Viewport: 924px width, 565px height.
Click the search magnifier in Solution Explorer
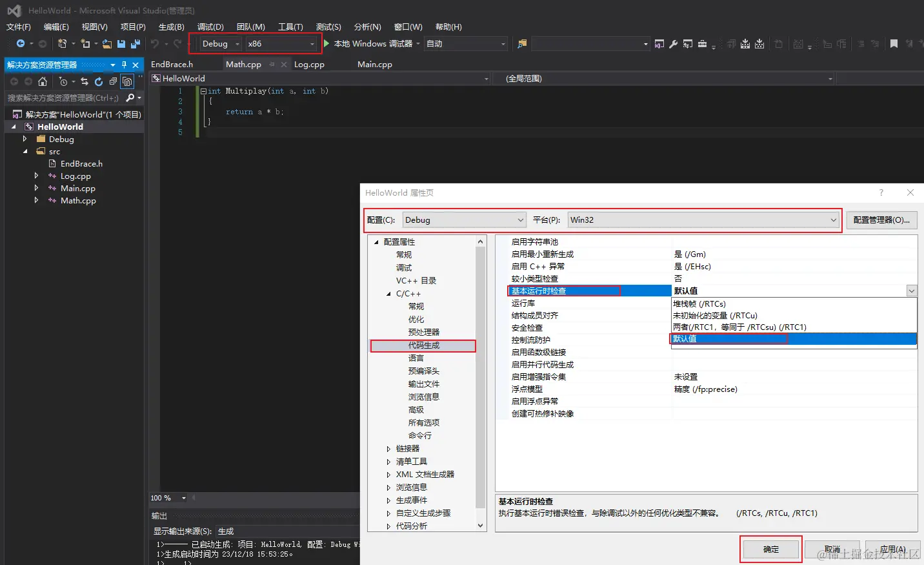(130, 98)
